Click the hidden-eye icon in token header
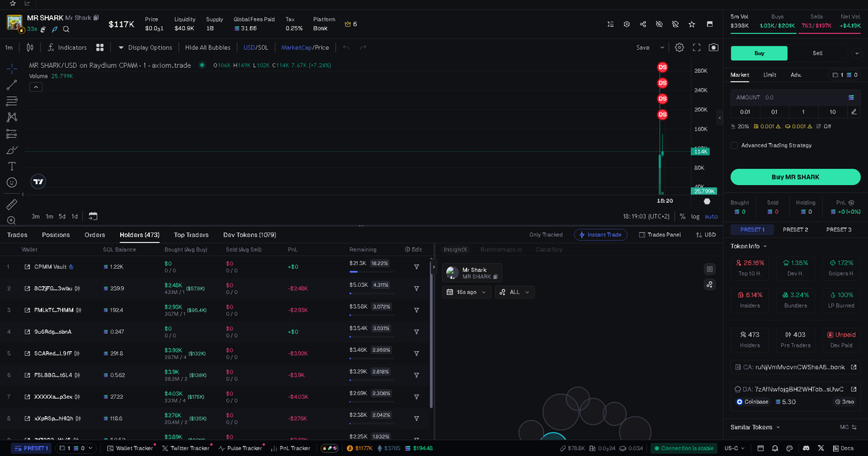Image resolution: width=868 pixels, height=456 pixels. pos(659,24)
